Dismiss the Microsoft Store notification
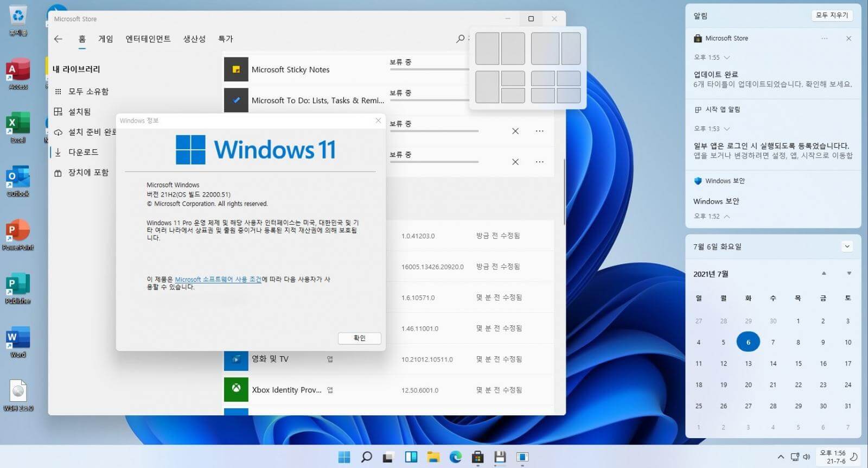Screen dimensions: 868x468 [x=848, y=39]
